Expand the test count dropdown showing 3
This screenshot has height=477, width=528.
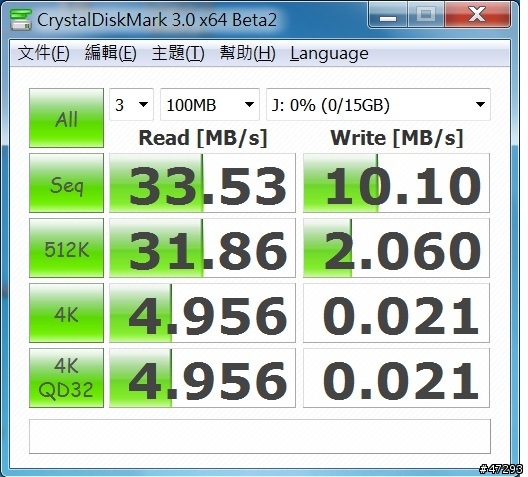131,104
